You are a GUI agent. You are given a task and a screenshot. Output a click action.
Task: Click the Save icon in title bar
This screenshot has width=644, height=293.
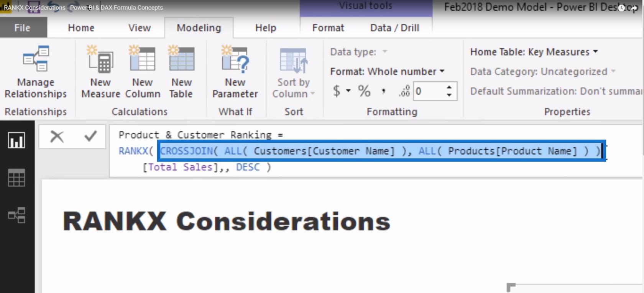coord(34,8)
